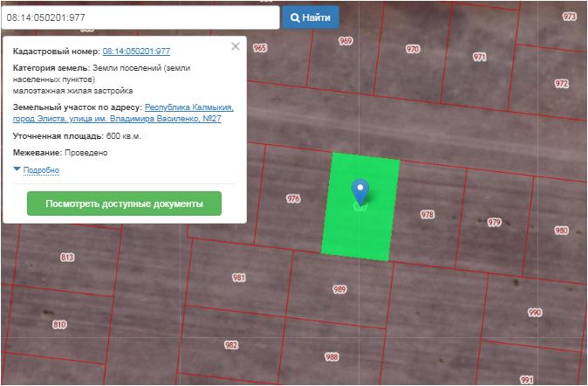Screen dimensions: 588x386
Task: Click Посмотреть доступные документы button
Action: [124, 203]
